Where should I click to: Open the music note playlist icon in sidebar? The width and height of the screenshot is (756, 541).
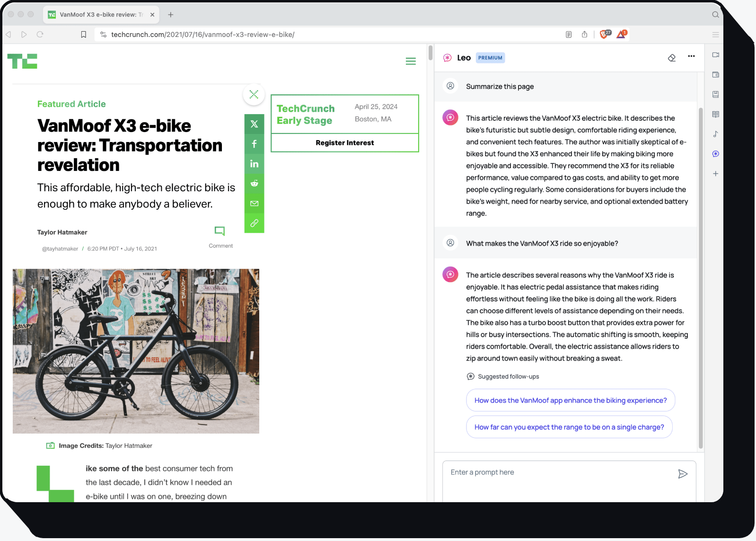point(715,134)
